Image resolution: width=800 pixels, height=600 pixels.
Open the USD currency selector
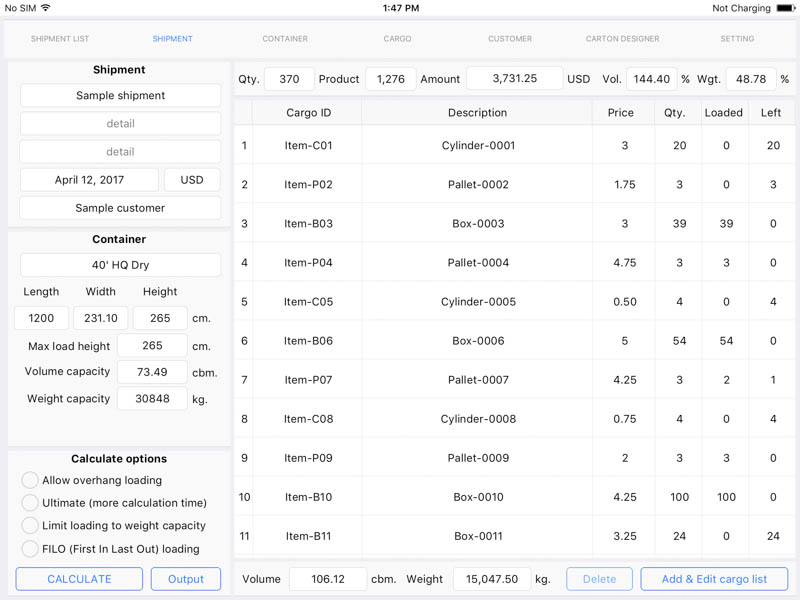(192, 180)
